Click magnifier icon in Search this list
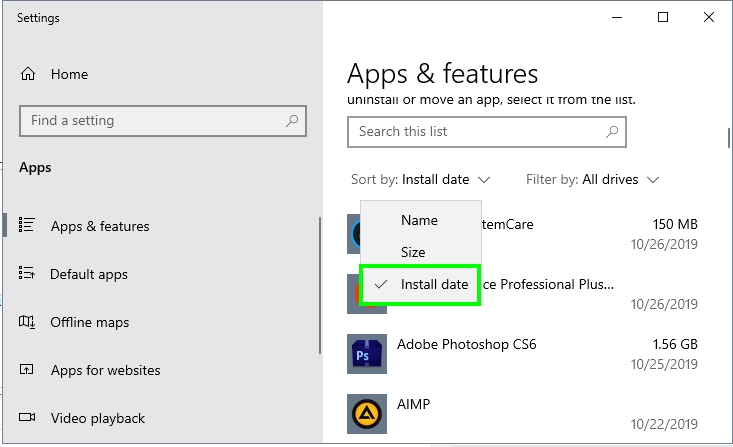This screenshot has height=447, width=733. (612, 131)
